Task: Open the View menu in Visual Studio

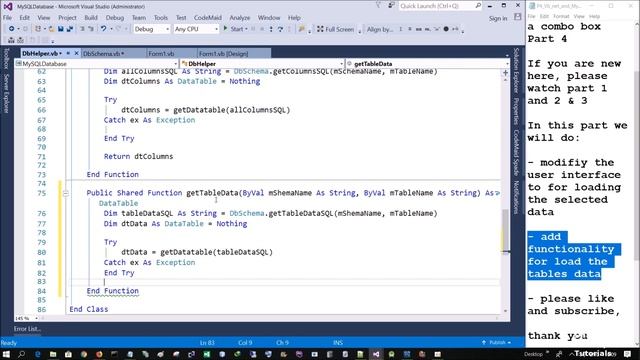Action: 44,18
